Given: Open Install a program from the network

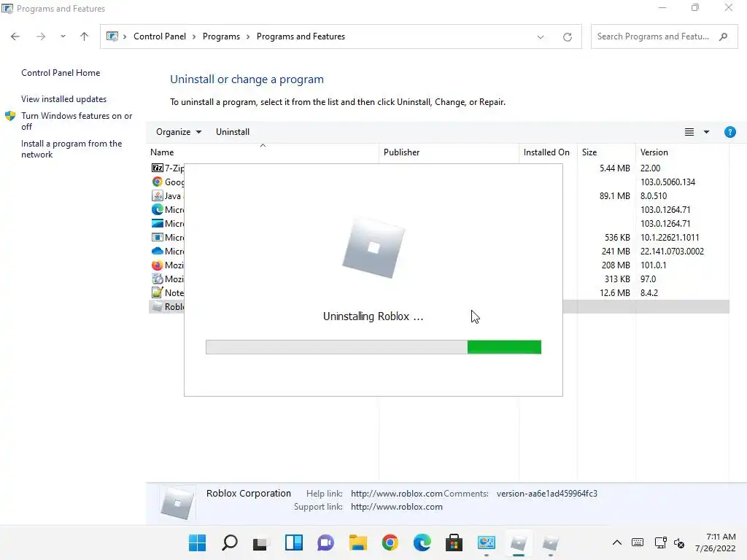Looking at the screenshot, I should pyautogui.click(x=71, y=149).
